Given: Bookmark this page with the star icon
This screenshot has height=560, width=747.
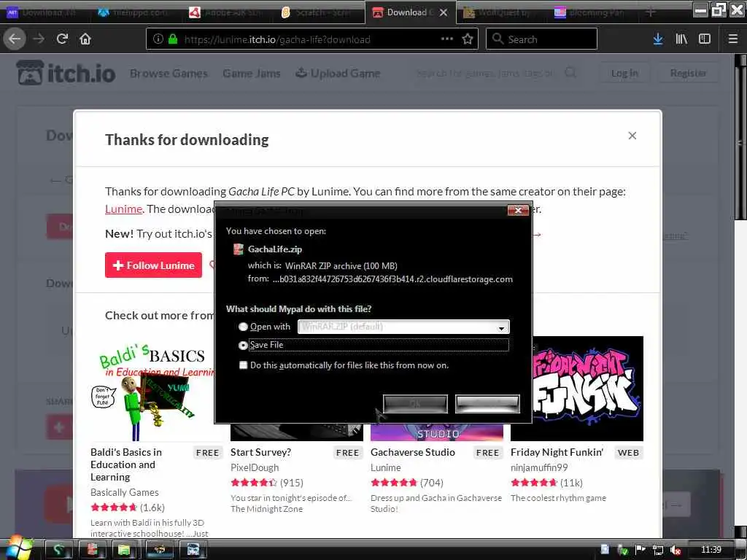Looking at the screenshot, I should (468, 39).
